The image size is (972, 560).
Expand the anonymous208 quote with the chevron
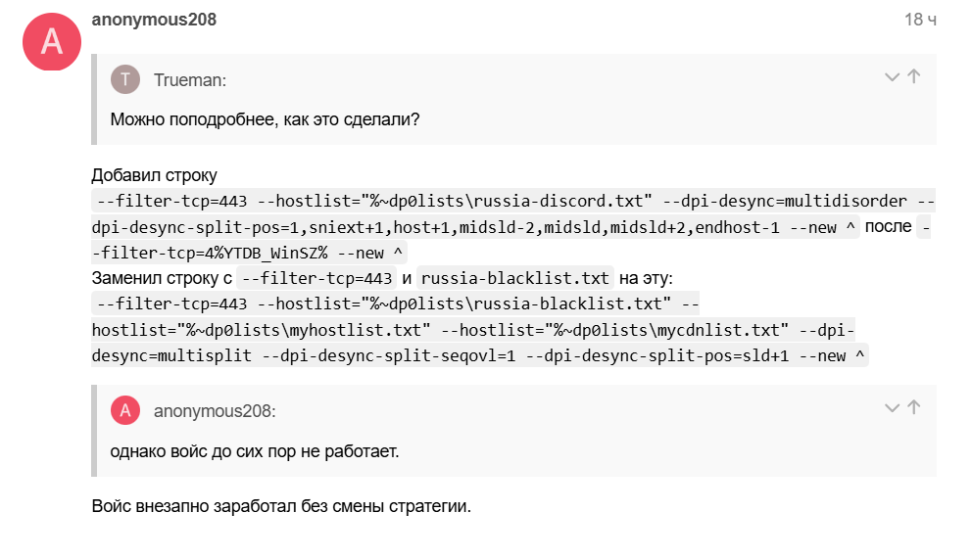[892, 407]
